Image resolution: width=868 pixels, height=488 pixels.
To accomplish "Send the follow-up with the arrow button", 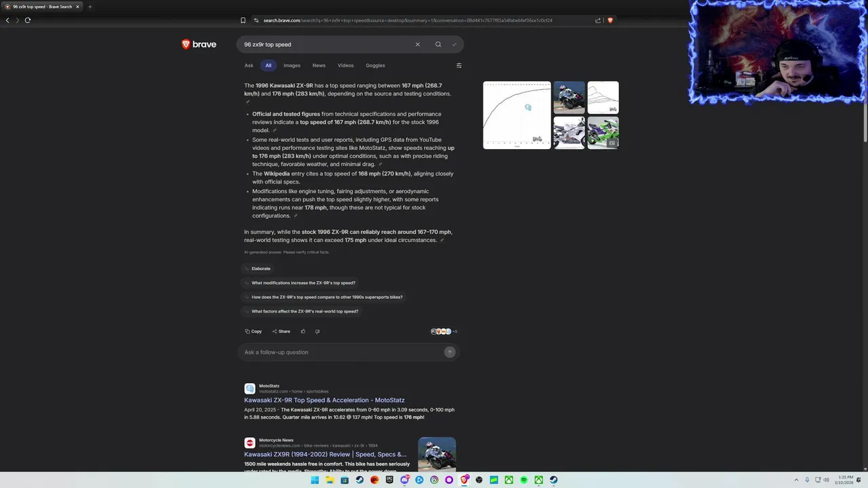I will [450, 352].
